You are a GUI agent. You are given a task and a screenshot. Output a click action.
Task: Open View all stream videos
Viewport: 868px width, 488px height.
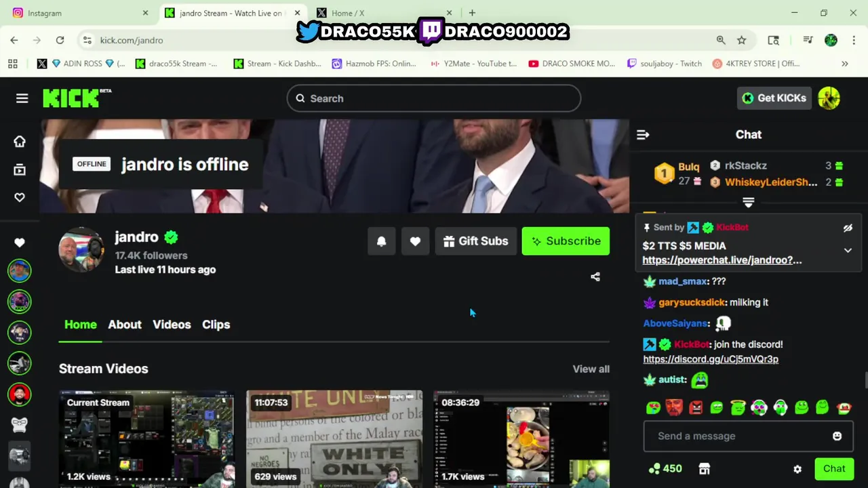(591, 369)
